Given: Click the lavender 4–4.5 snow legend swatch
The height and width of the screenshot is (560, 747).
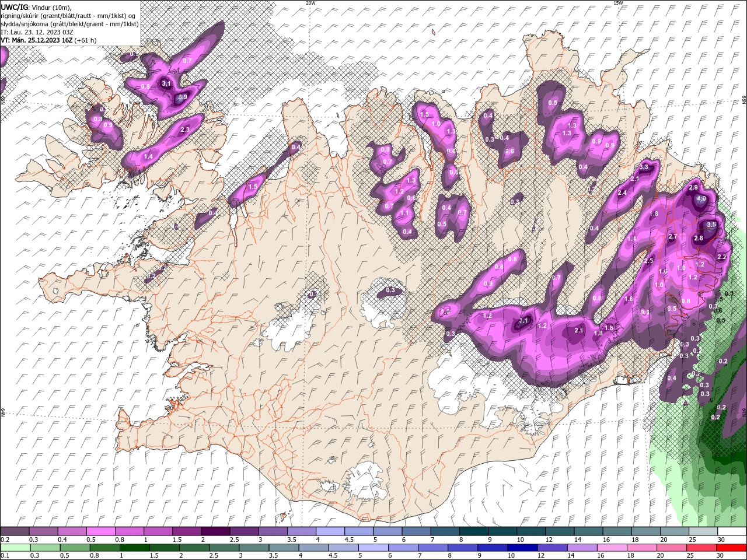Looking at the screenshot, I should pos(330,531).
